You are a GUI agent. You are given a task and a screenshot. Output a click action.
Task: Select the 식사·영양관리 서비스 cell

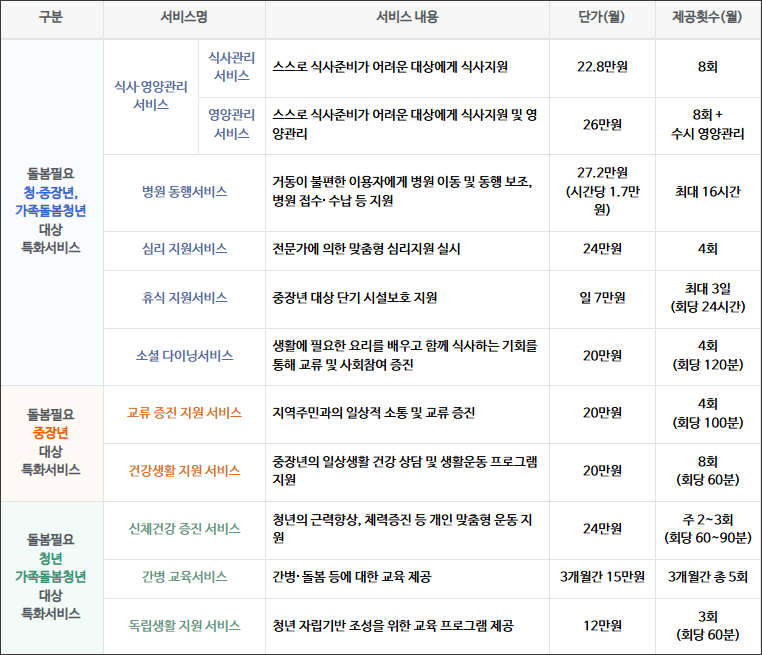click(151, 96)
